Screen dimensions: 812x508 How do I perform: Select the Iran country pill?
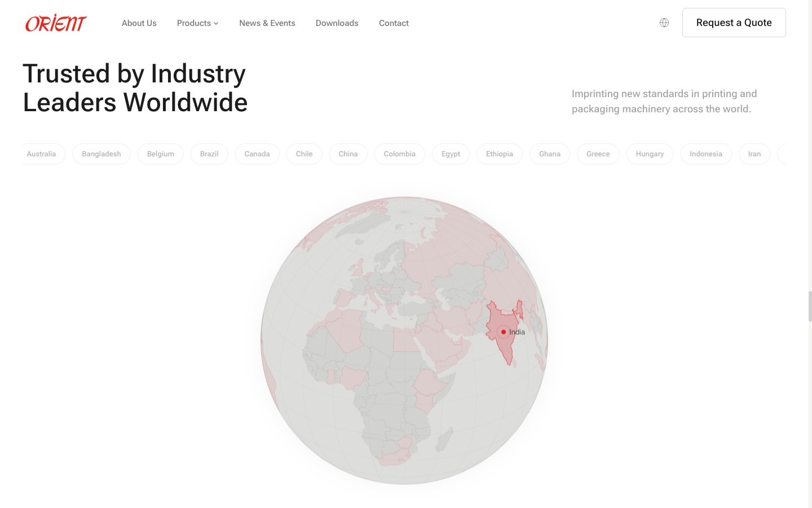point(754,154)
